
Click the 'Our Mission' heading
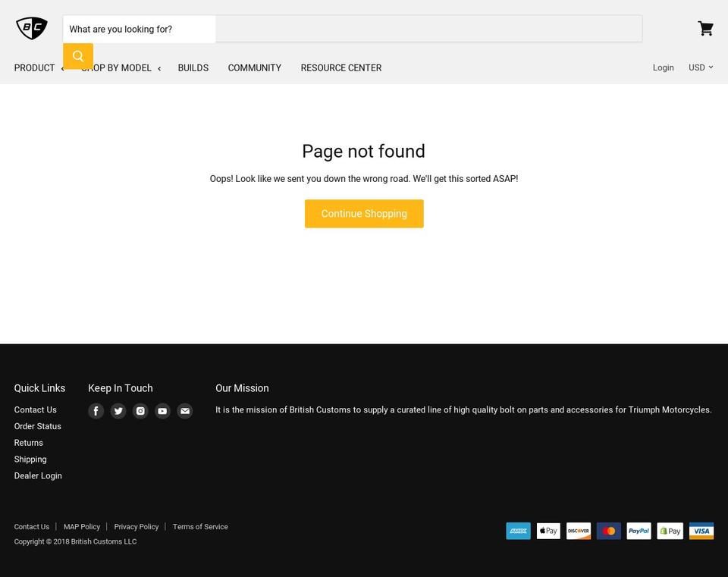pyautogui.click(x=242, y=388)
